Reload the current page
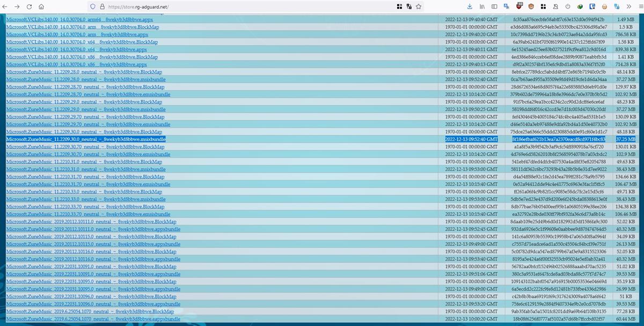 pos(30,6)
